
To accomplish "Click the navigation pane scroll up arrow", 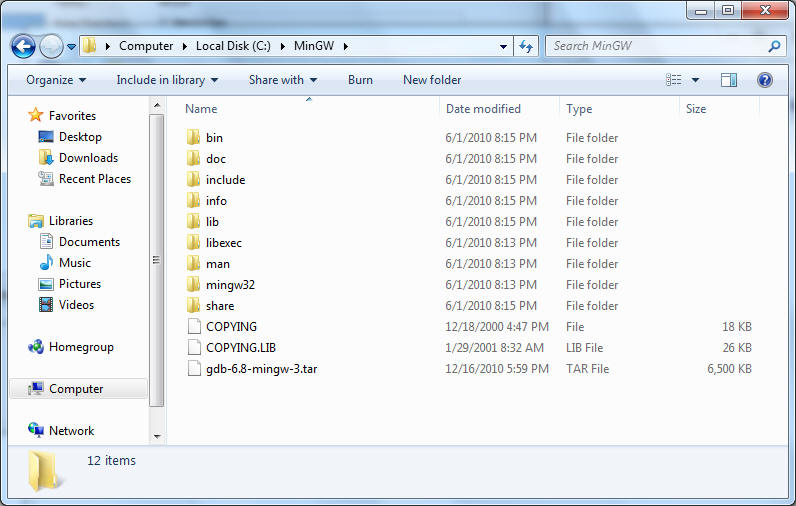I will pyautogui.click(x=157, y=106).
